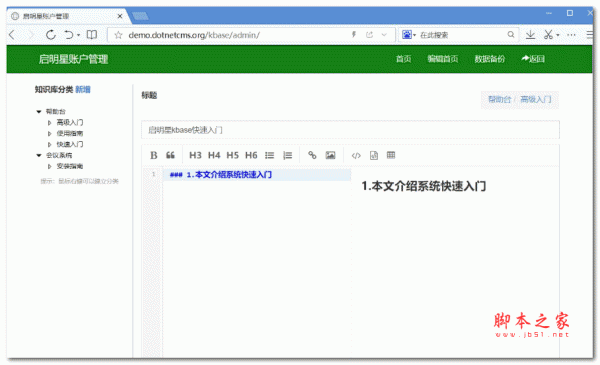Screen dimensions: 600x365
Task: Reload the page with refresh icon
Action: point(51,35)
